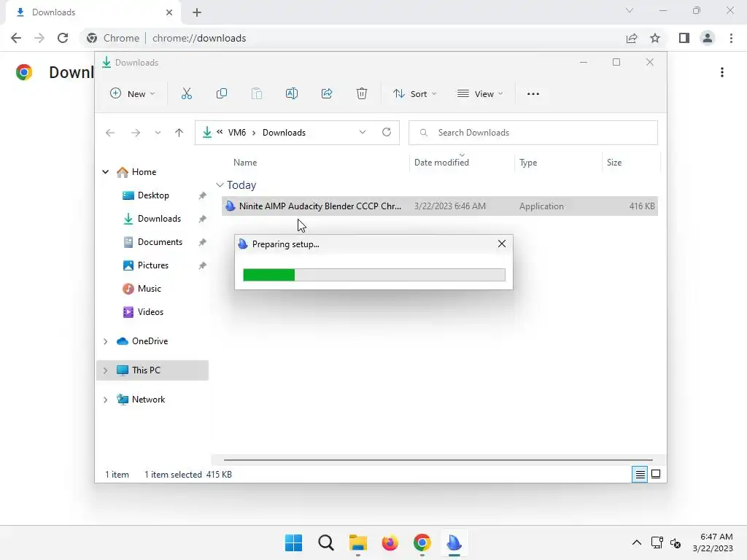Switch to details view icon in status bar

(x=640, y=474)
